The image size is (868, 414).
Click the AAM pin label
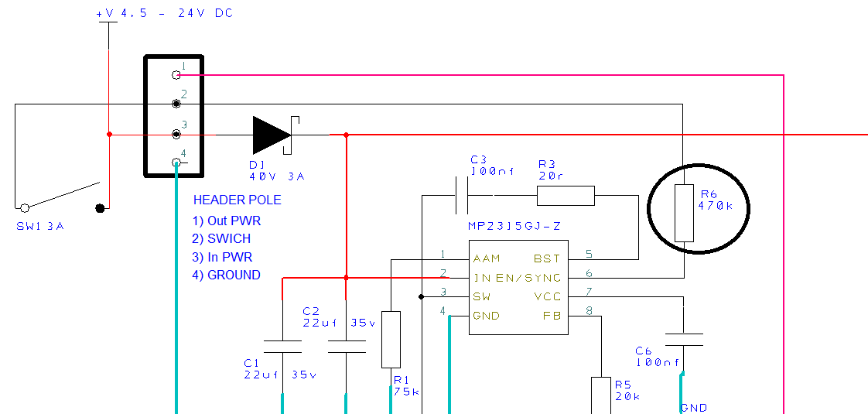[x=487, y=258]
